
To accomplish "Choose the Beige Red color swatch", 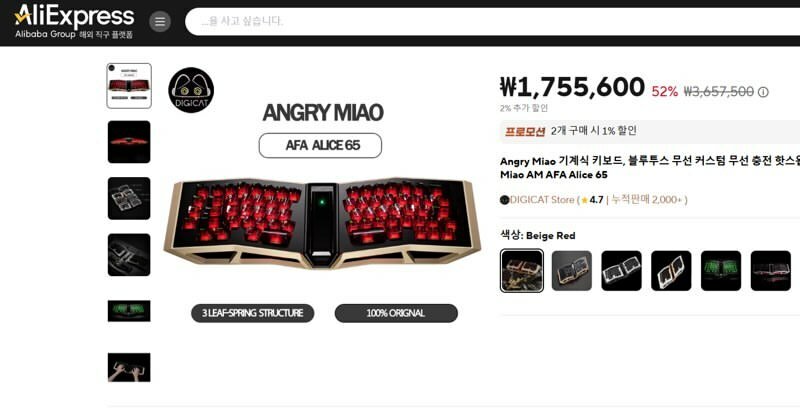I will pyautogui.click(x=522, y=271).
